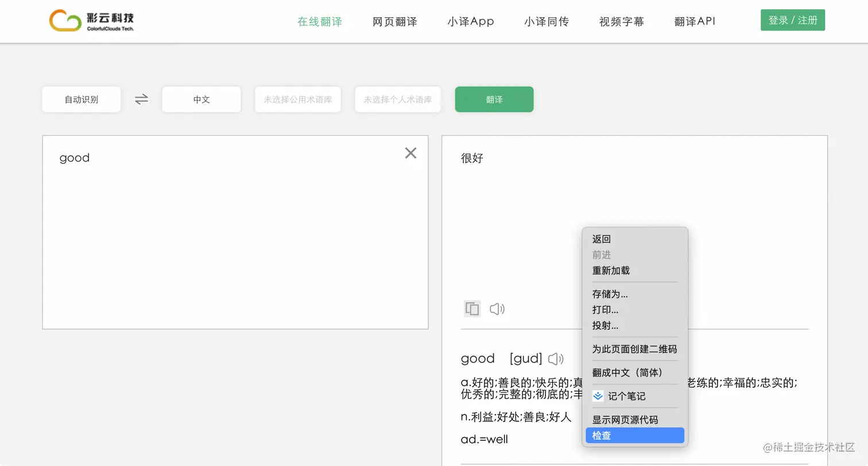The width and height of the screenshot is (868, 466).
Task: Choose 返回 in the context menu
Action: tap(635, 239)
